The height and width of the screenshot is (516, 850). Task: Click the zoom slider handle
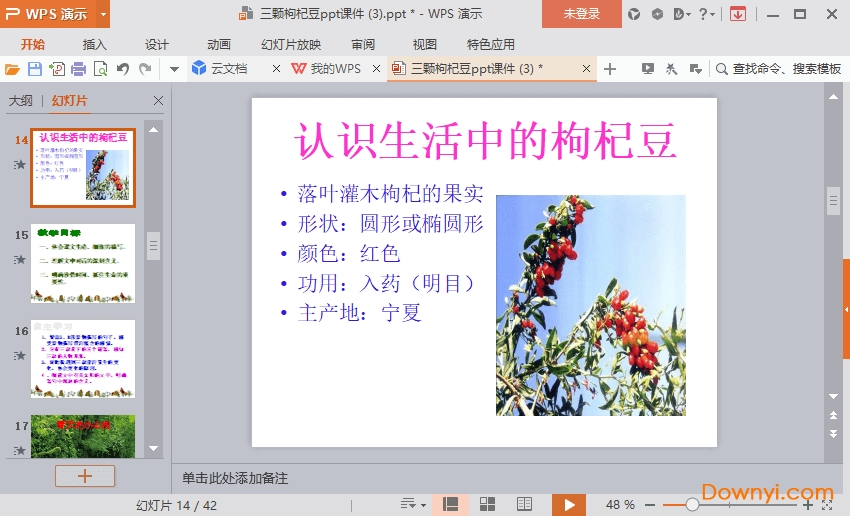(692, 505)
